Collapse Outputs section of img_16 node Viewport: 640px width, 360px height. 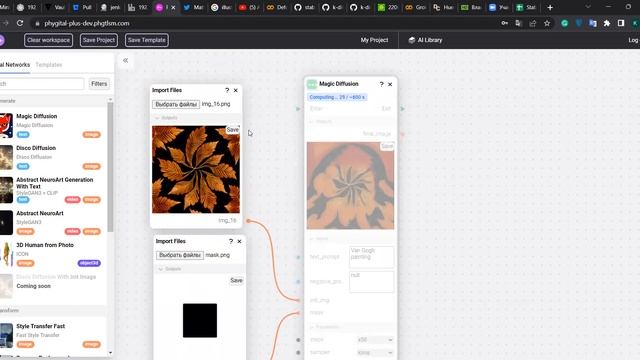pyautogui.click(x=157, y=118)
